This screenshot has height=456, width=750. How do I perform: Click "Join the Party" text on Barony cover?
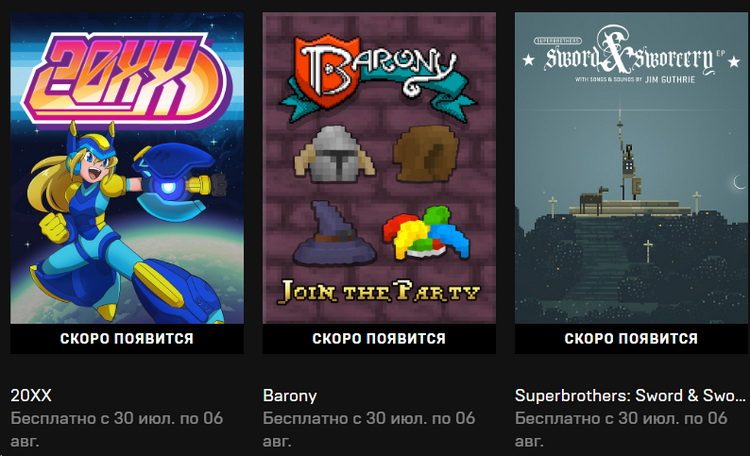click(x=379, y=292)
